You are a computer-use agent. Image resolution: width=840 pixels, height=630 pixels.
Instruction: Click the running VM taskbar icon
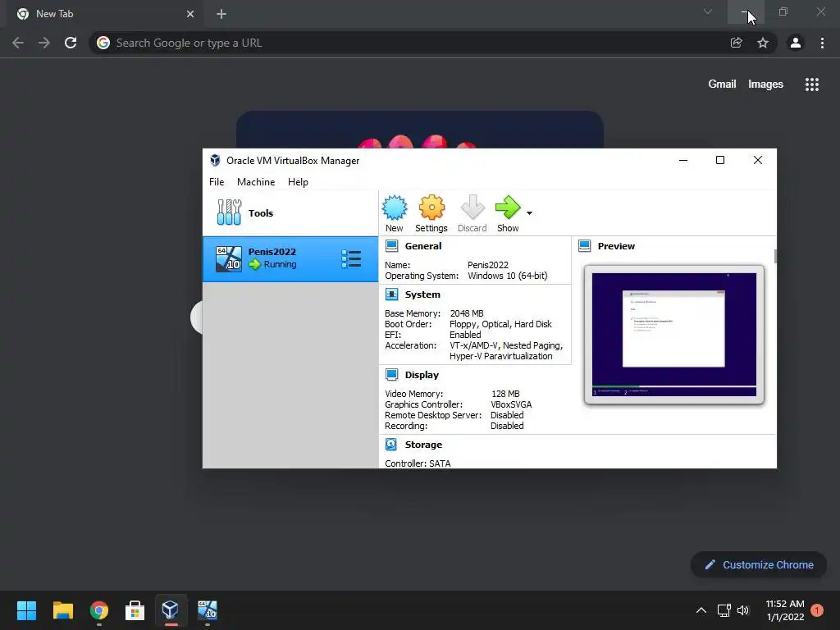(208, 610)
